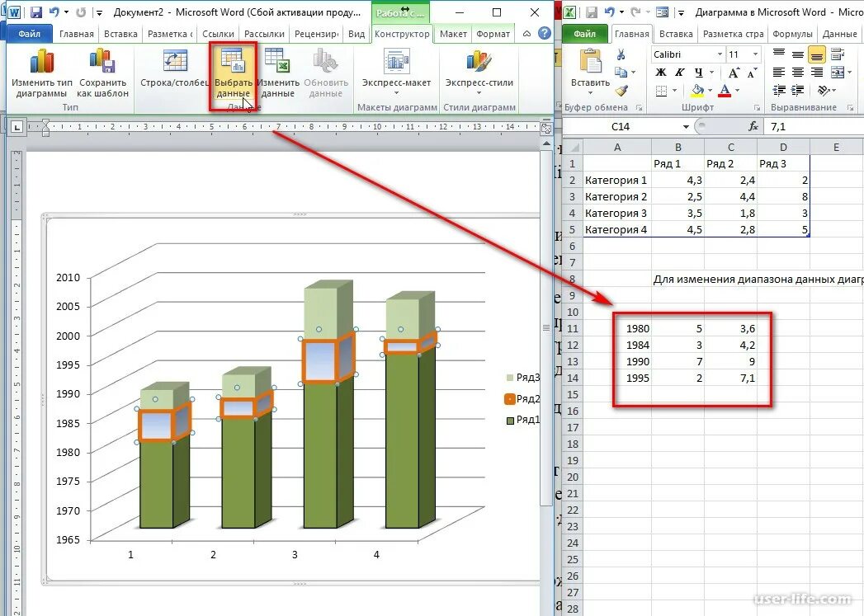This screenshot has width=864, height=616.
Task: Click Save as template icon
Action: pos(102,61)
